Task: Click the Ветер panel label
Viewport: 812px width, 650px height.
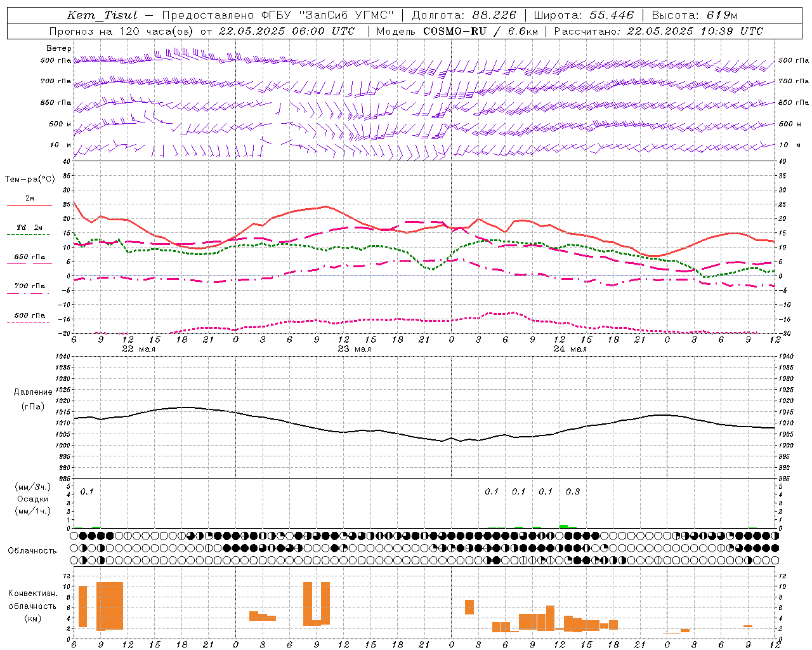Action: 59,48
